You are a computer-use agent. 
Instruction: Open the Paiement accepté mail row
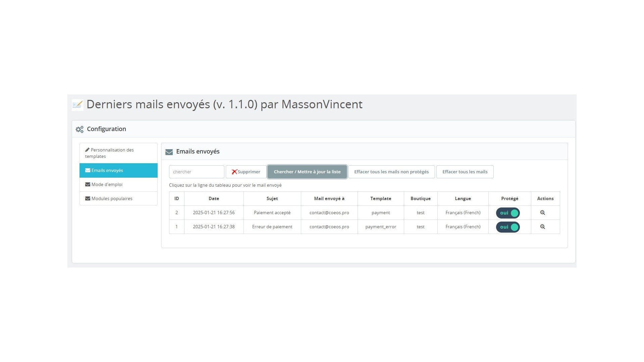(272, 213)
